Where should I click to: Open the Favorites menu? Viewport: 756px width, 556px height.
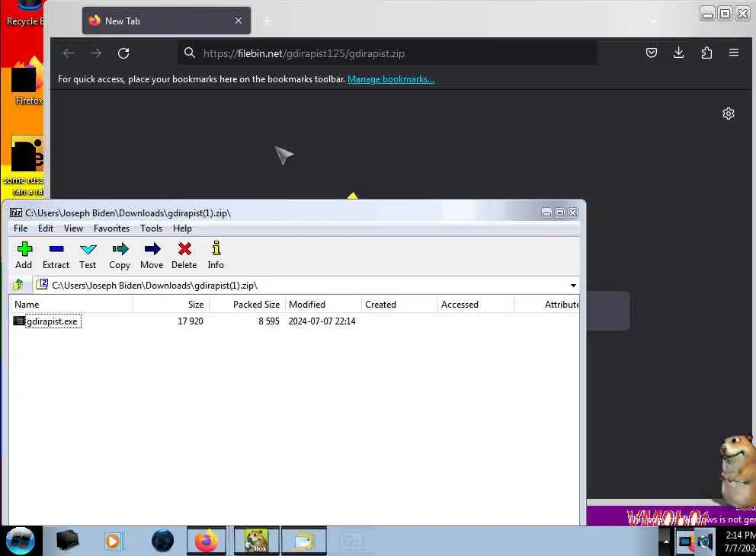(111, 228)
